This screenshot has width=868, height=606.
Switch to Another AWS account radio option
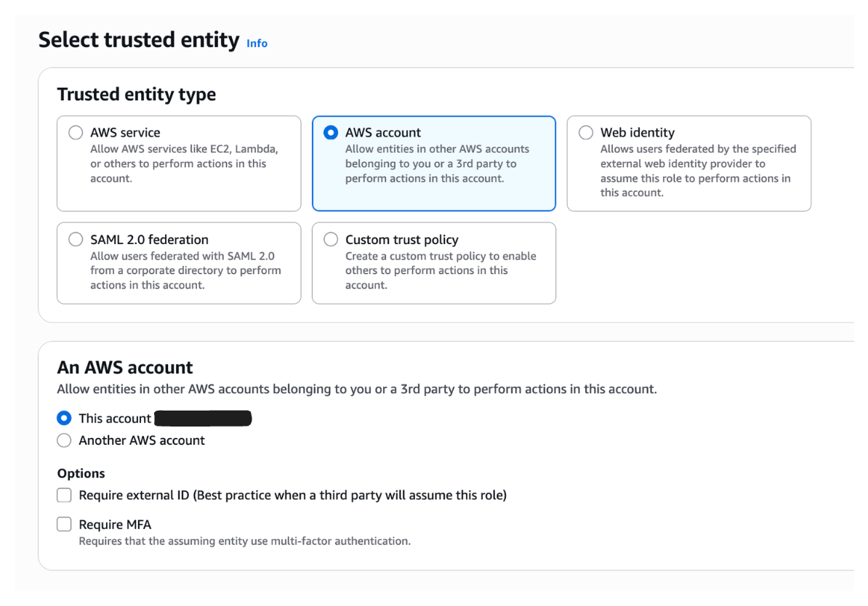pyautogui.click(x=64, y=440)
